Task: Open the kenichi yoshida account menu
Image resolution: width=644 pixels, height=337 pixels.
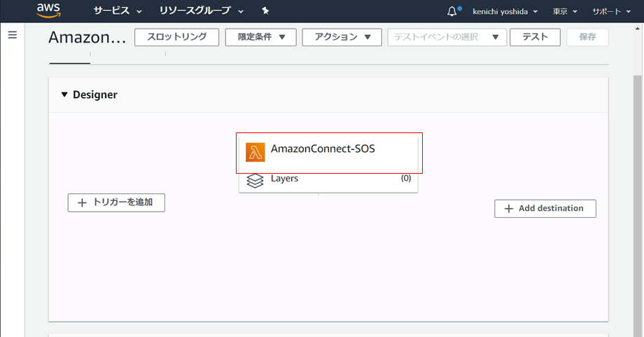Action: coord(505,11)
